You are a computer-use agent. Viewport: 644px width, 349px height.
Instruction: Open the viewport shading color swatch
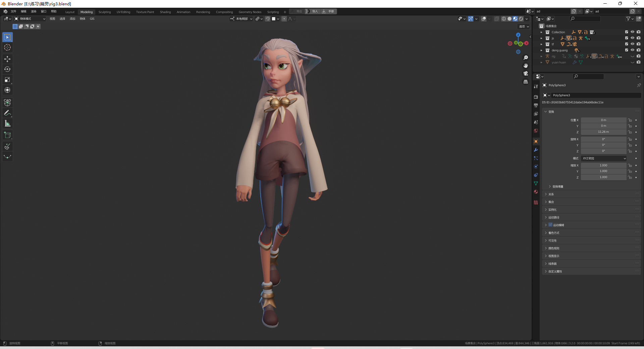274,19
